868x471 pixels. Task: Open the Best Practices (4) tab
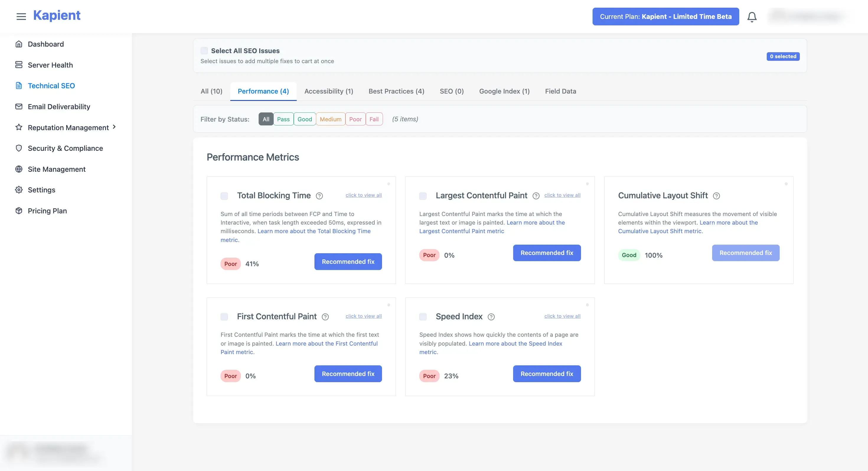tap(396, 91)
